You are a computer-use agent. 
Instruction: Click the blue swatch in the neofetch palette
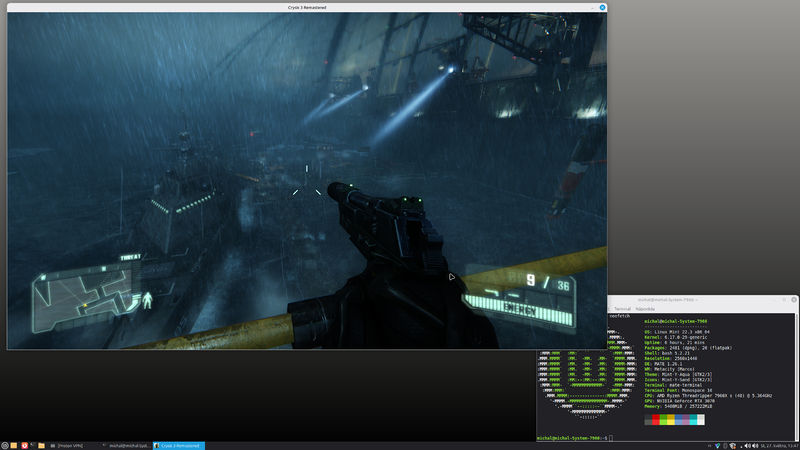pyautogui.click(x=679, y=419)
